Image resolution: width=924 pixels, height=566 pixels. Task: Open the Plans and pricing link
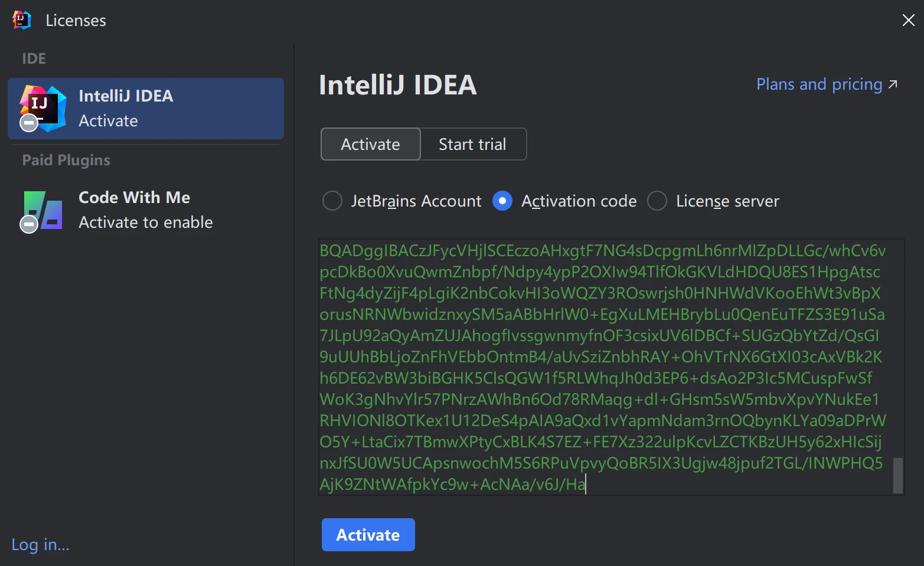pos(819,84)
